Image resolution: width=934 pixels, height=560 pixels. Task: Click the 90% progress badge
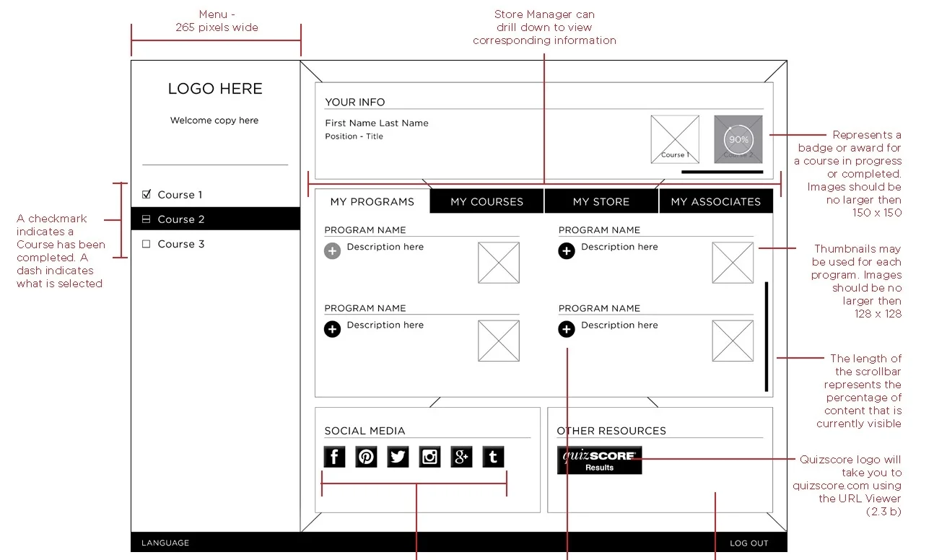click(x=738, y=139)
